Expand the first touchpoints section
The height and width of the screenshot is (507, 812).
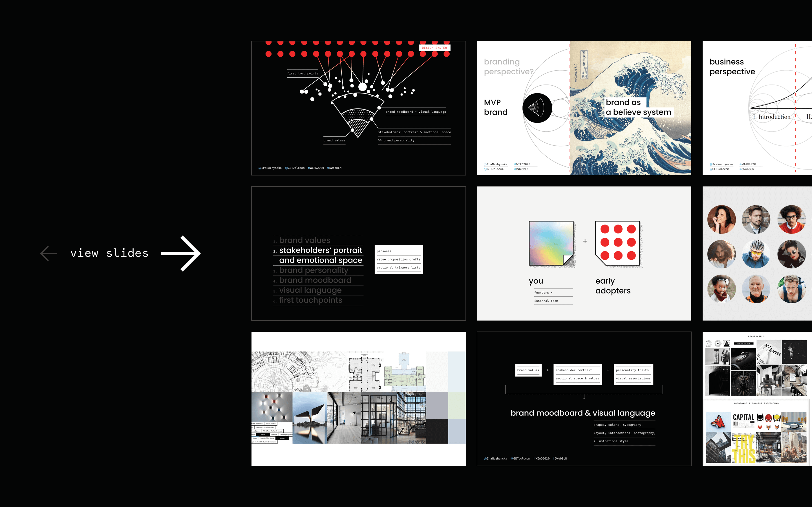[310, 300]
